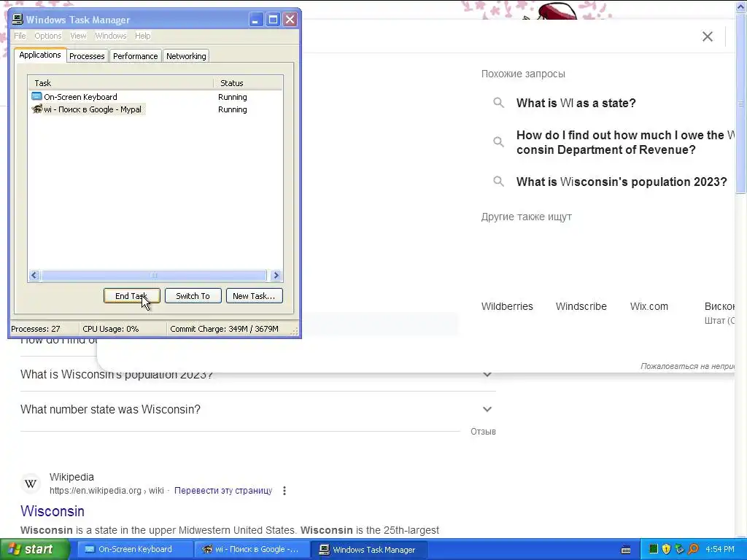The height and width of the screenshot is (560, 747).
Task: Switch to the Processes tab
Action: tap(87, 56)
